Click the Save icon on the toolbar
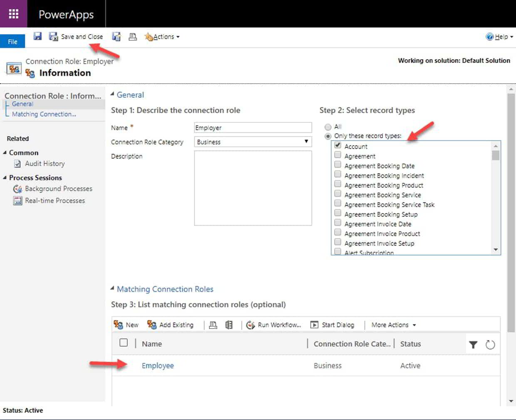 pos(37,37)
